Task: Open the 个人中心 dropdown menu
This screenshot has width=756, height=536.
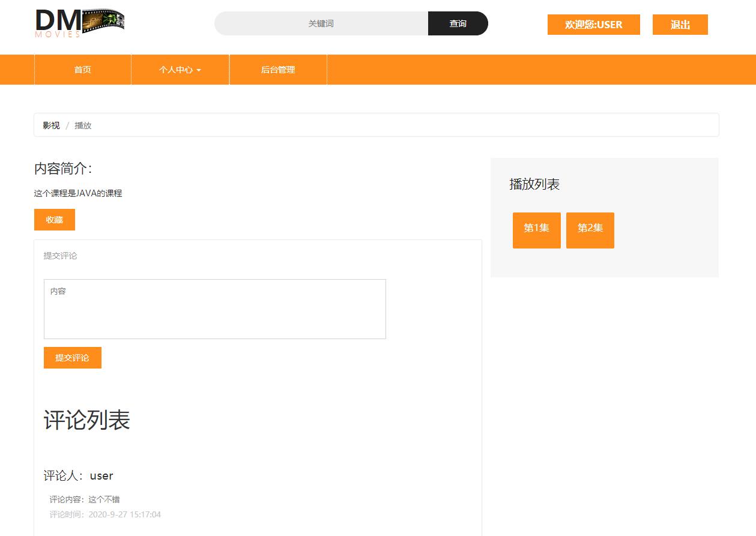Action: pyautogui.click(x=177, y=70)
